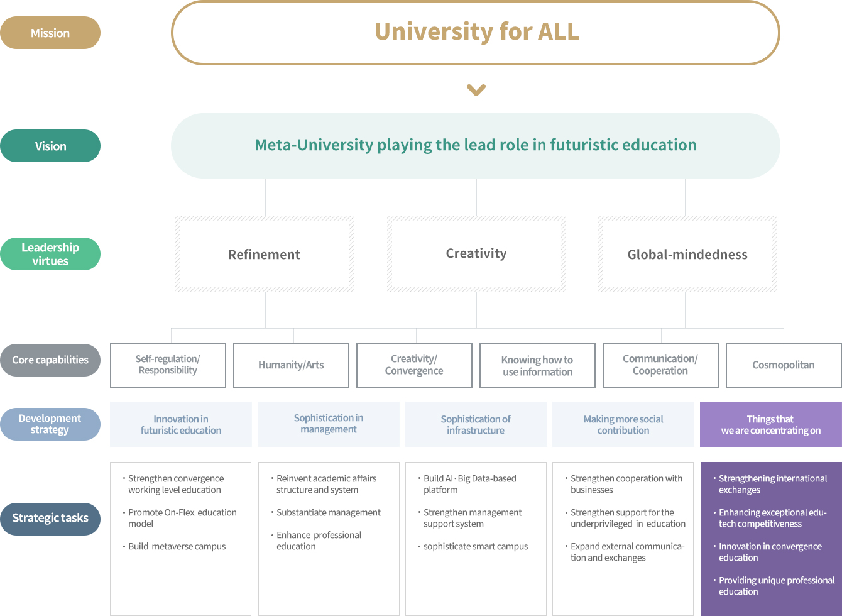Click the Strategic tasks label
The width and height of the screenshot is (842, 616).
click(50, 519)
